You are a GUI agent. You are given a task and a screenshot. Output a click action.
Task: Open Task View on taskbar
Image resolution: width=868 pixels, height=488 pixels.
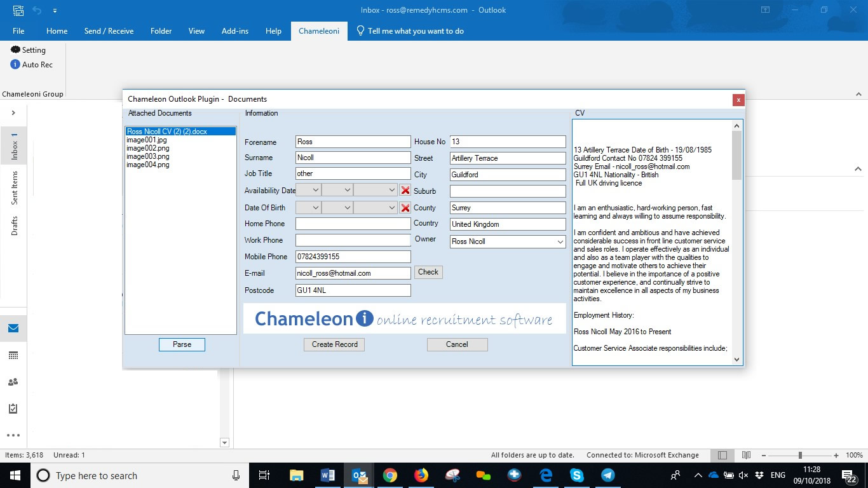point(265,475)
